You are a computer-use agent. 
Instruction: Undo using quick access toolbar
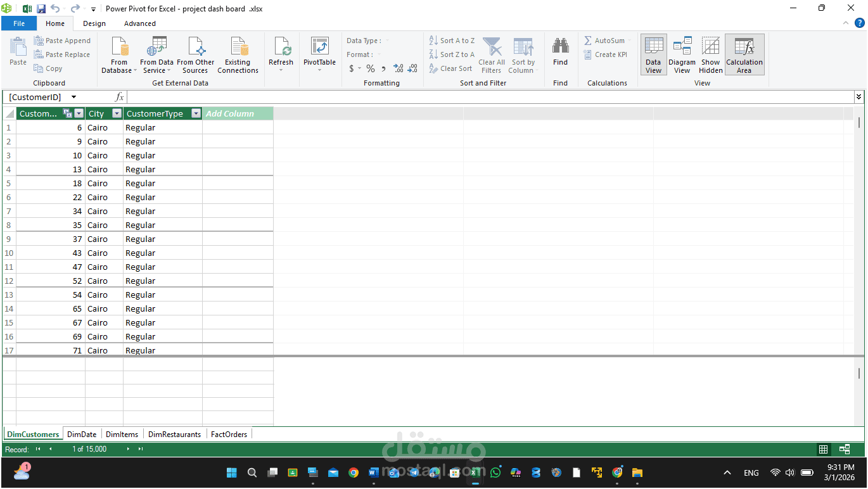click(55, 9)
